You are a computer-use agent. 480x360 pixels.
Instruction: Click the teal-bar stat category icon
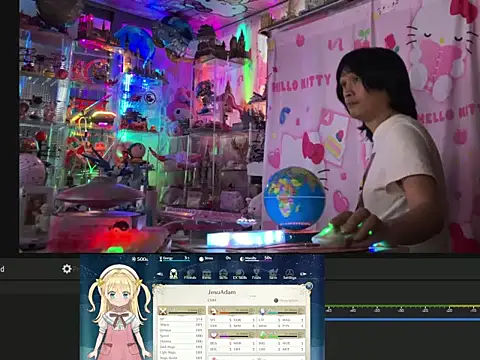coord(262,311)
